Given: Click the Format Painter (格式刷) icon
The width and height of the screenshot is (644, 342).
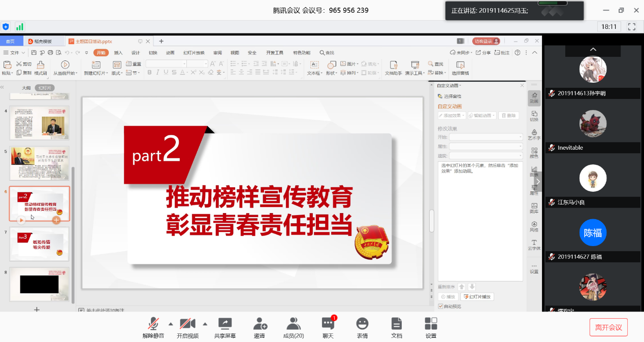Looking at the screenshot, I should click(x=41, y=65).
